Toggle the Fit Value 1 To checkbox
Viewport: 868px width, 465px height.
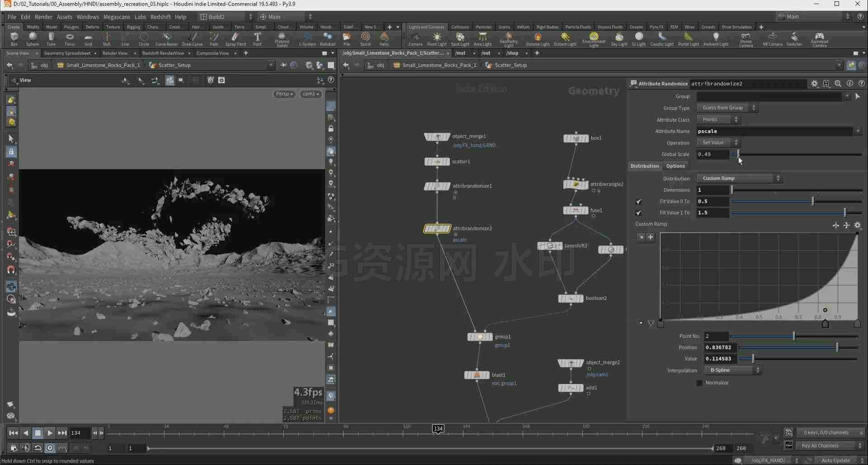[638, 213]
